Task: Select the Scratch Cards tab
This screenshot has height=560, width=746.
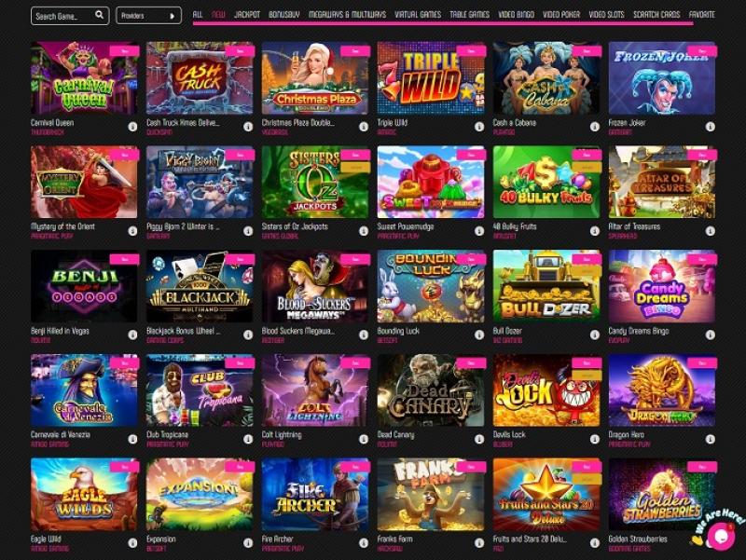Action: (x=656, y=15)
